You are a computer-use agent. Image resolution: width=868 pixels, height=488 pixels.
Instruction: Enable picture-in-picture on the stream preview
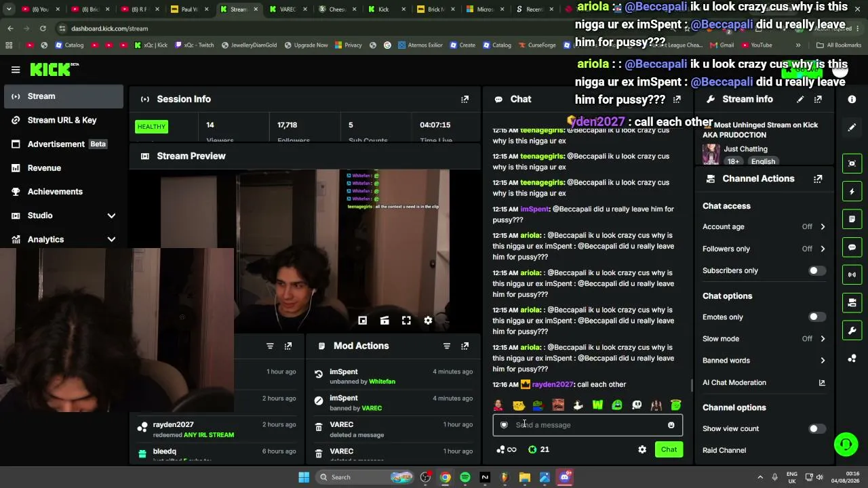coord(363,321)
